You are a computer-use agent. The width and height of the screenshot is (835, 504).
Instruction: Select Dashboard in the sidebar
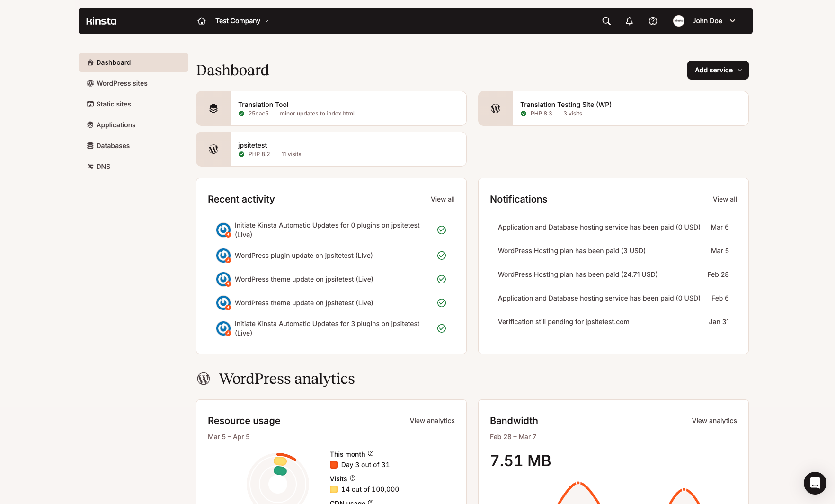(133, 62)
